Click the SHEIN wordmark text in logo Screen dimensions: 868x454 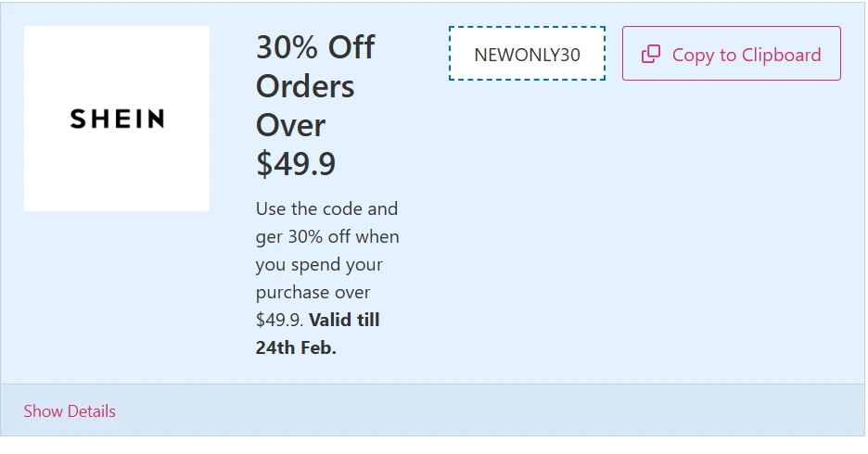117,119
